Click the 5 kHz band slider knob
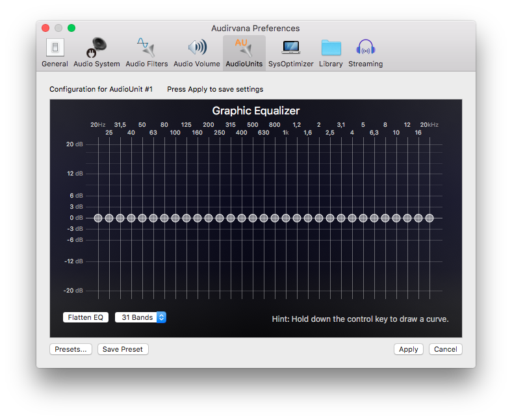The height and width of the screenshot is (420, 512). [363, 218]
